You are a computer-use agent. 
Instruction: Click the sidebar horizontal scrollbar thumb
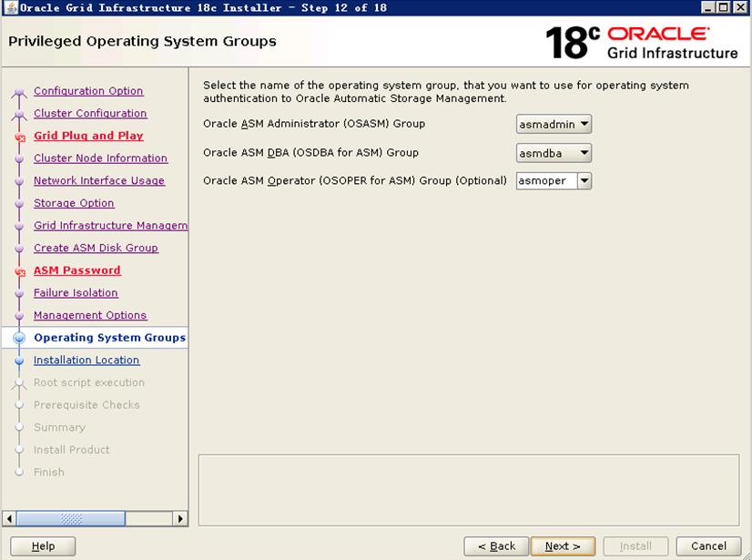[x=71, y=519]
